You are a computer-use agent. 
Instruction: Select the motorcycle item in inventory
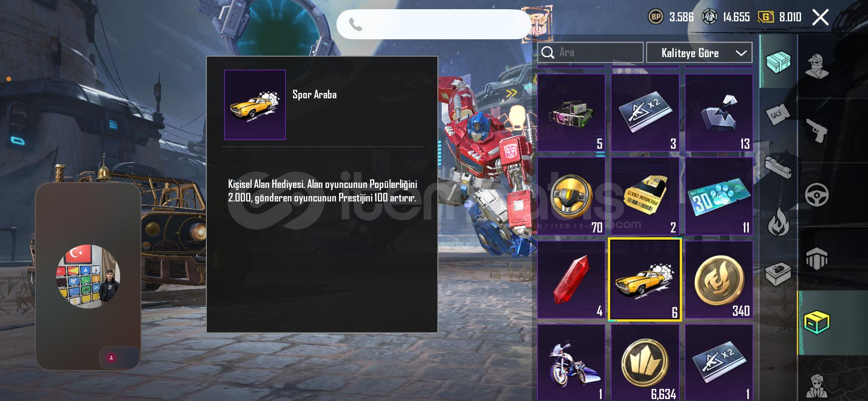click(x=571, y=363)
